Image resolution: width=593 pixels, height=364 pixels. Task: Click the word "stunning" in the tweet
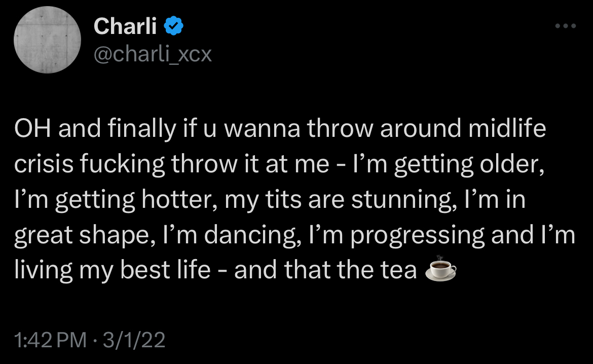coord(401,200)
